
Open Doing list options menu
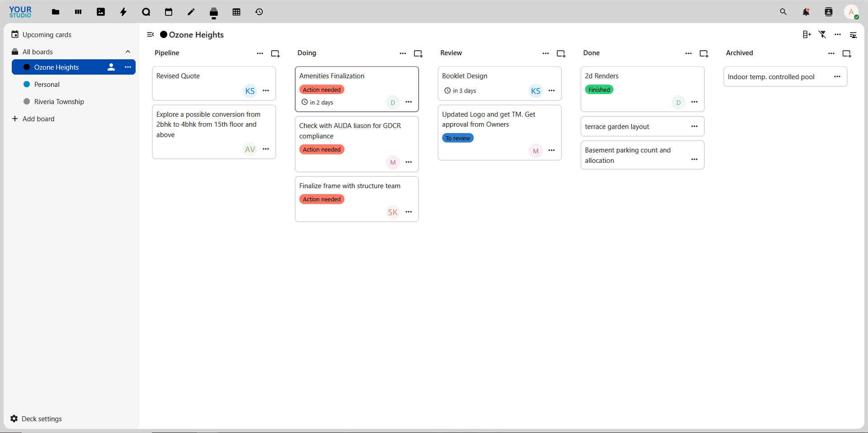pyautogui.click(x=403, y=53)
